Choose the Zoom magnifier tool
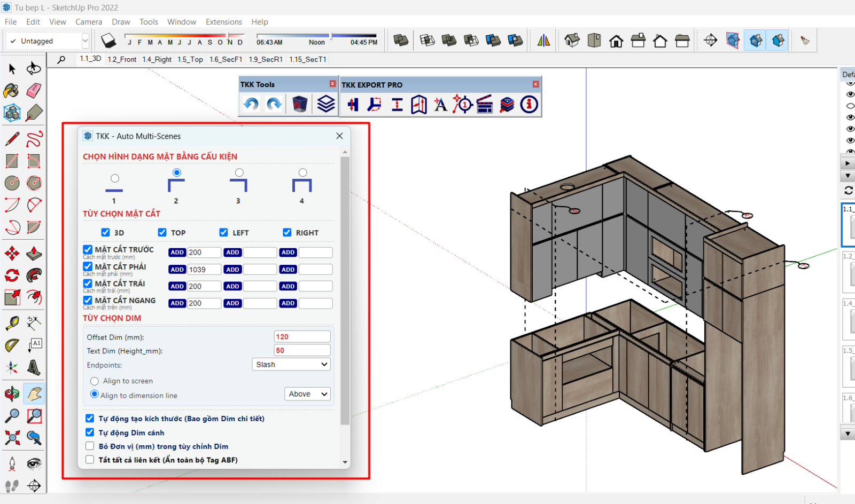 12,416
